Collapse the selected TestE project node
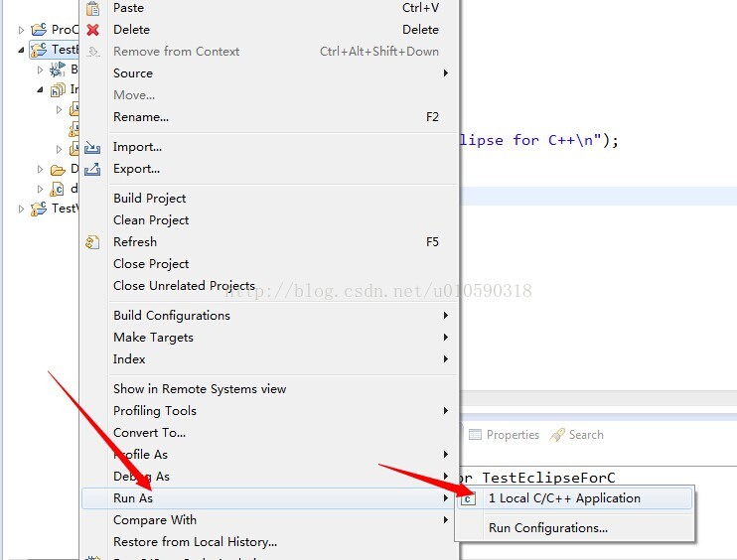This screenshot has height=560, width=737. [21, 50]
